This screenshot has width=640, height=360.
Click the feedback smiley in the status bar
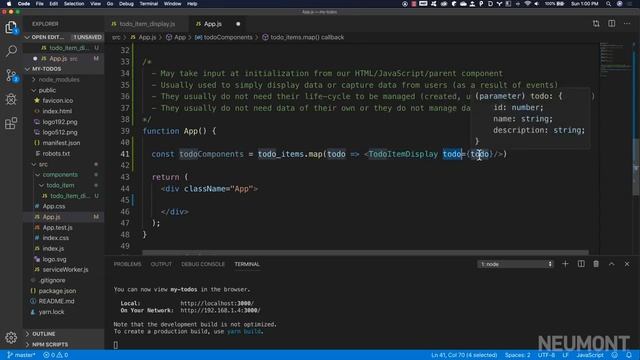(615, 355)
